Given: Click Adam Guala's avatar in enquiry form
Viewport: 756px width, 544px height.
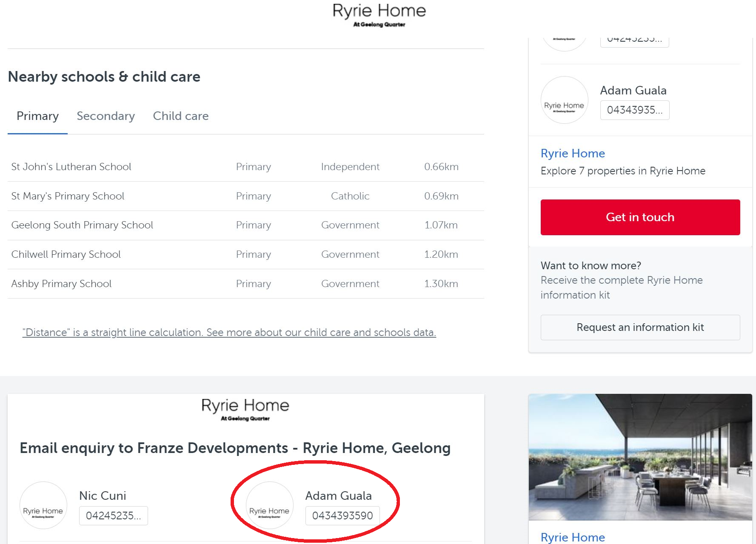Looking at the screenshot, I should 269,505.
